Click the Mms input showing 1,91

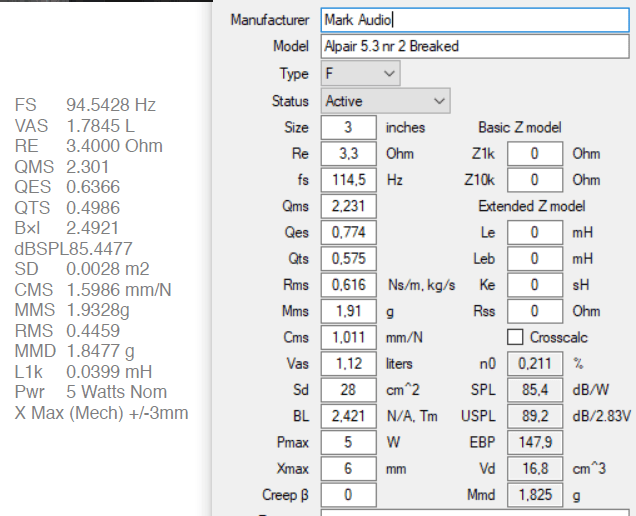348,311
